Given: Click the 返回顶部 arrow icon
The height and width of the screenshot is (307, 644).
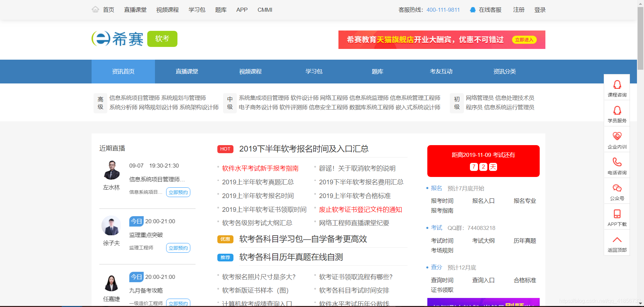Looking at the screenshot, I should tap(617, 240).
